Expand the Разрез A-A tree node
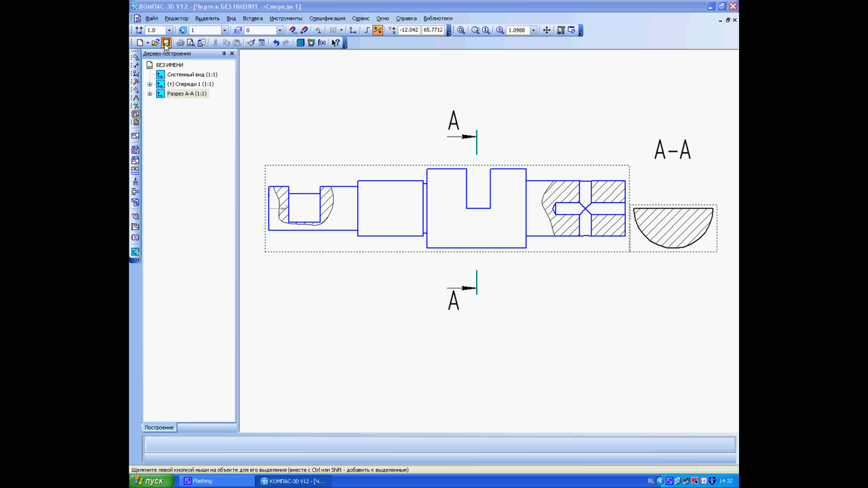 [149, 94]
